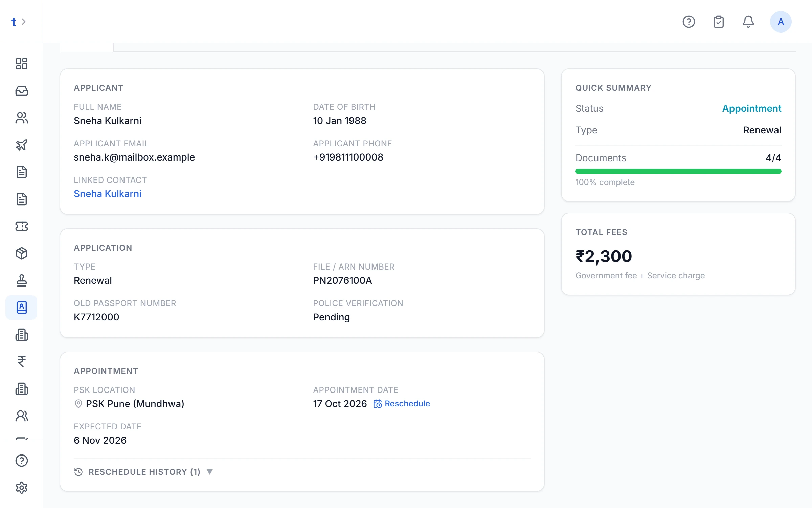Click the old passport number K7712000
This screenshot has width=812, height=508.
point(96,317)
